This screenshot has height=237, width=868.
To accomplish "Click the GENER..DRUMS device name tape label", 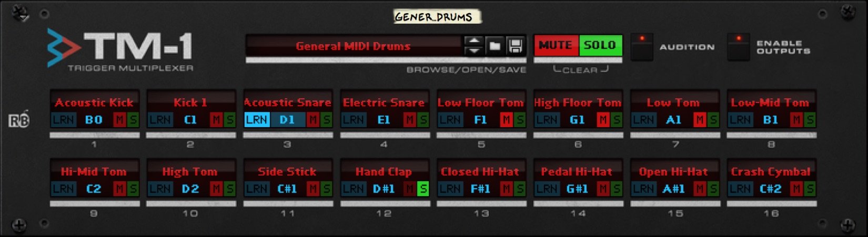I will pyautogui.click(x=435, y=17).
